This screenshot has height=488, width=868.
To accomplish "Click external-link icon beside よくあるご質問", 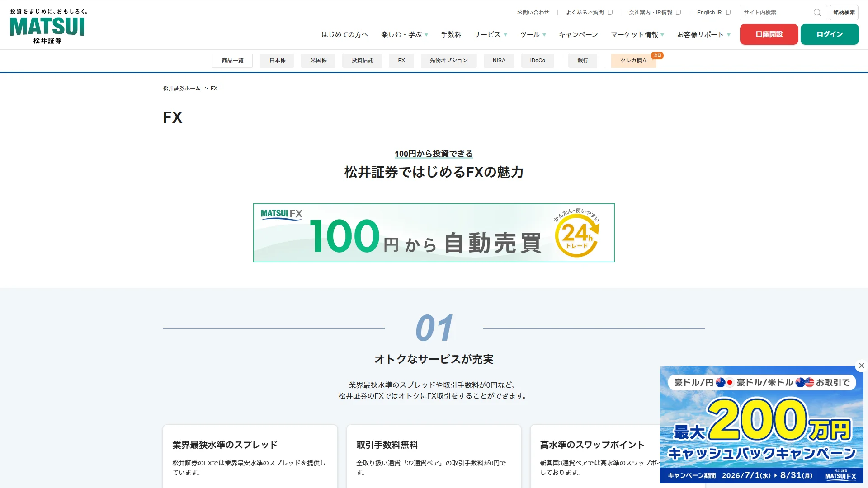I will tap(610, 13).
